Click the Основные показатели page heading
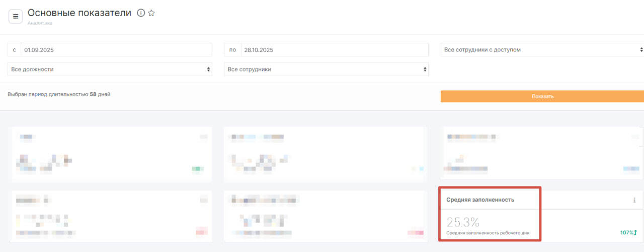The height and width of the screenshot is (252, 644). [79, 13]
